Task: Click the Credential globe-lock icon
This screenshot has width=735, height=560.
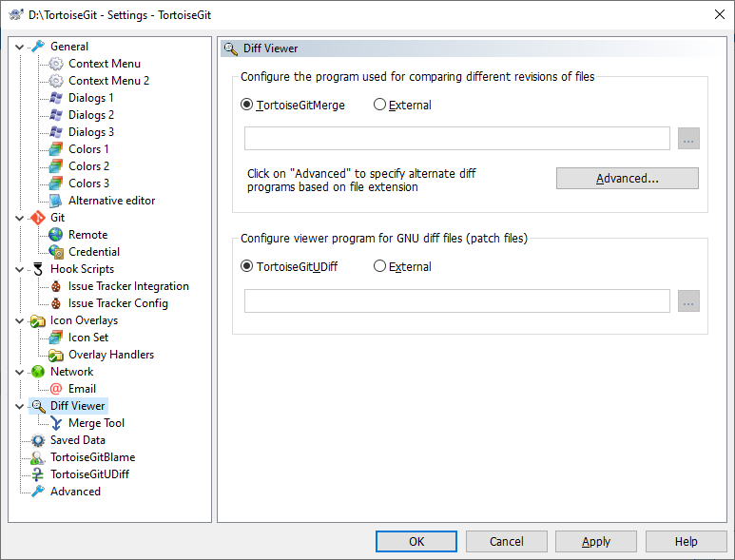Action: 56,252
